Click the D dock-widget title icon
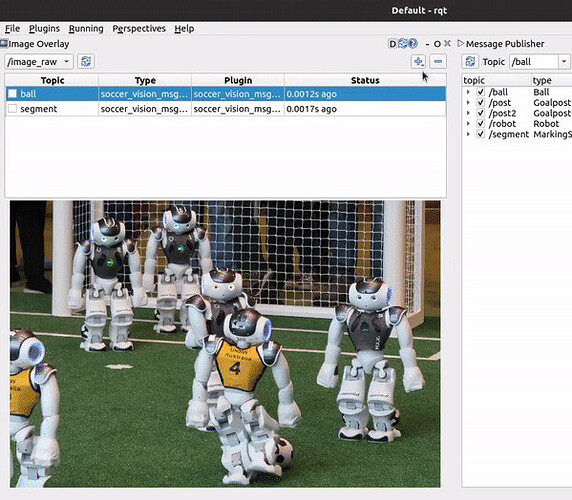The height and width of the screenshot is (500, 572). coord(392,44)
